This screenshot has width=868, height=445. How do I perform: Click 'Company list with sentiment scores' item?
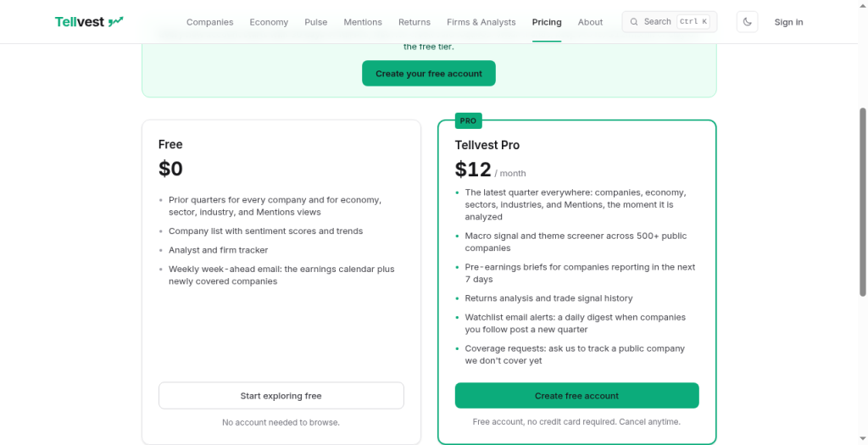(265, 231)
